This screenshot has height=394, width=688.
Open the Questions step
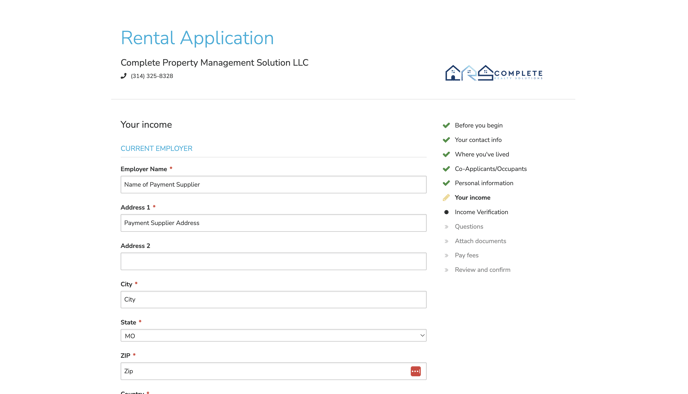coord(469,227)
